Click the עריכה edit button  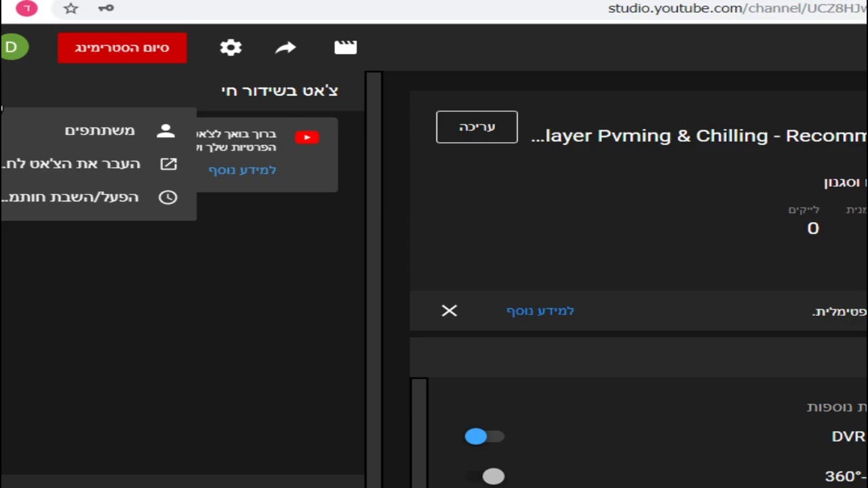pos(477,127)
